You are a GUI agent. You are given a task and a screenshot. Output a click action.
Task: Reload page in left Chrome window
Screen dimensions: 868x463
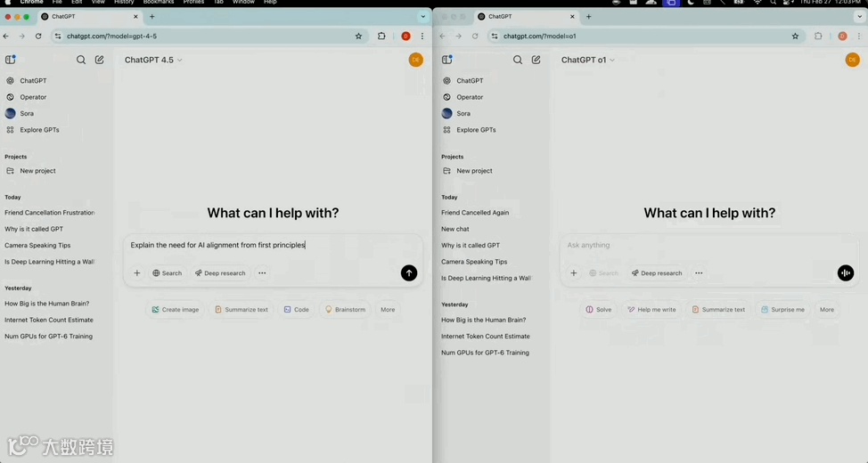coord(38,36)
